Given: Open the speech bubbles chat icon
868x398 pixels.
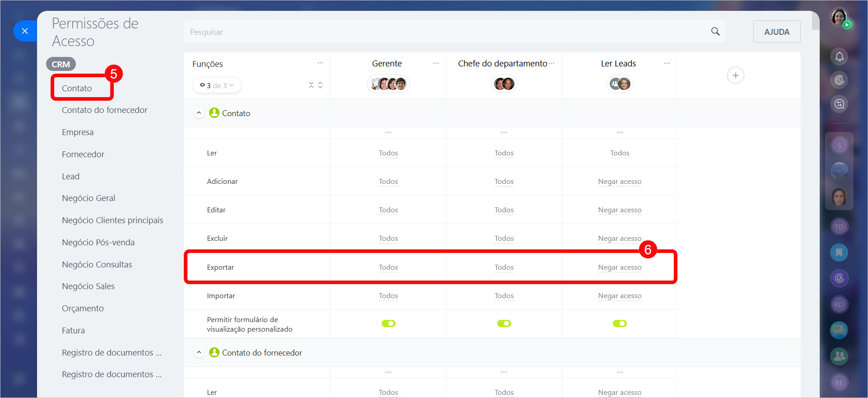Looking at the screenshot, I should 839,330.
